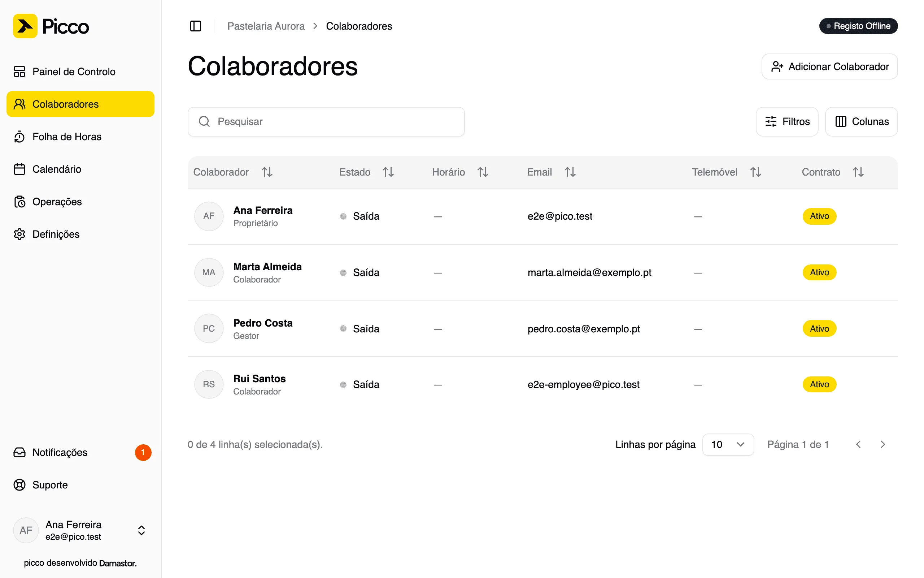924x578 pixels.
Task: Click Ativo badge in Marta Almeida row
Action: point(819,272)
